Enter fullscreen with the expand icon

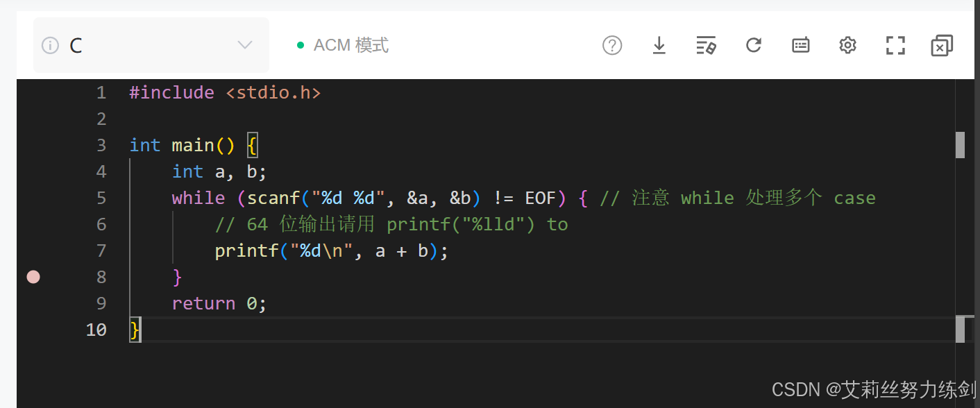click(895, 45)
